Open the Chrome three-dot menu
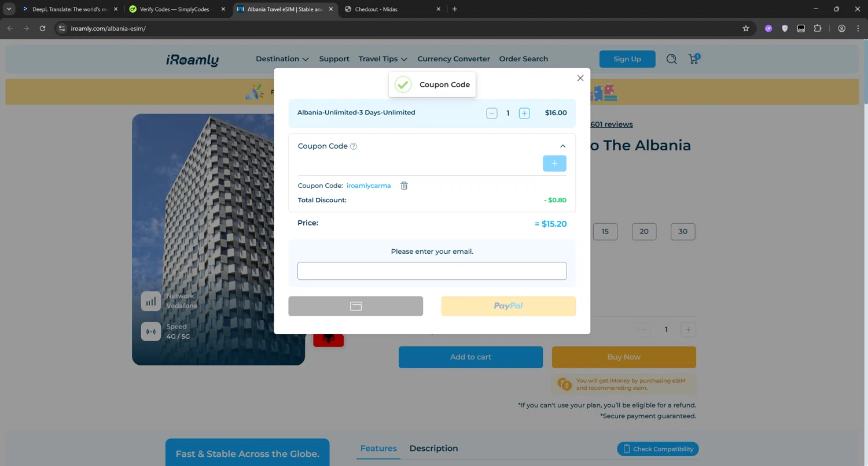Screen dimensions: 868x466 (x=858, y=28)
